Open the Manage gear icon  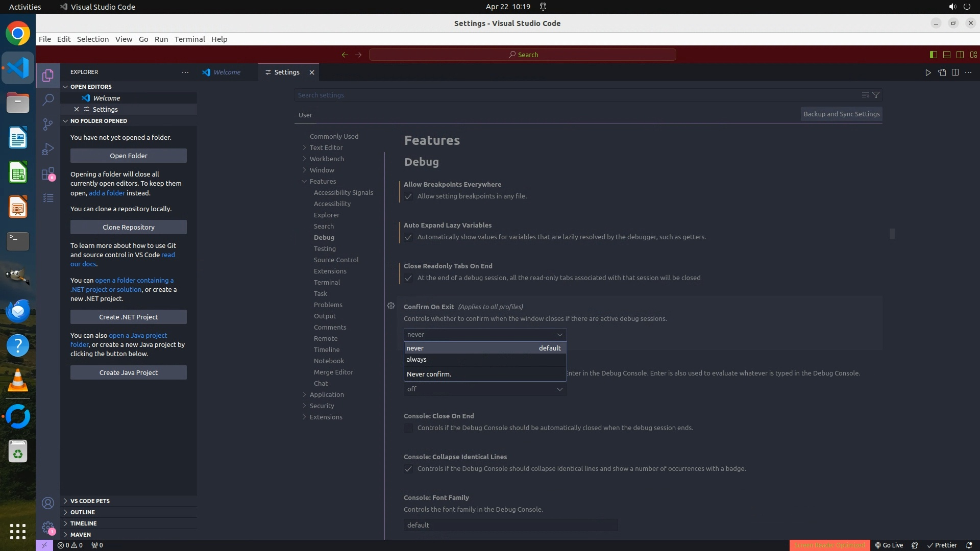[48, 528]
